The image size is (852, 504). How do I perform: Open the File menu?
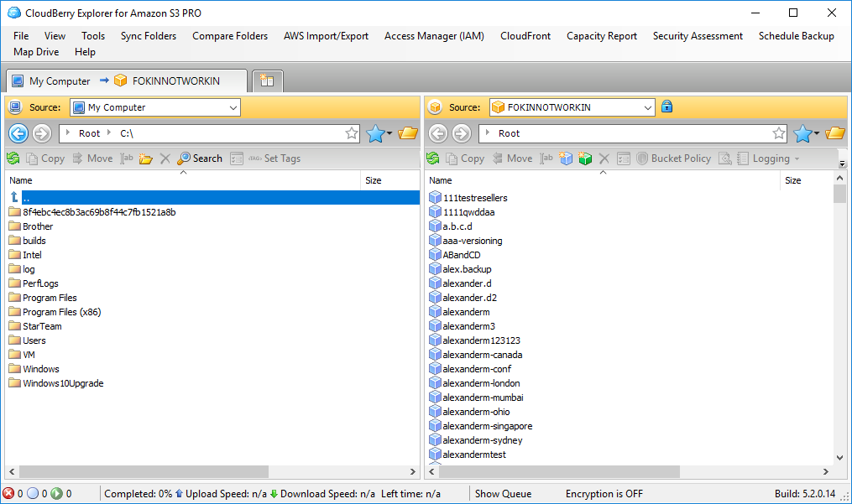pyautogui.click(x=21, y=36)
